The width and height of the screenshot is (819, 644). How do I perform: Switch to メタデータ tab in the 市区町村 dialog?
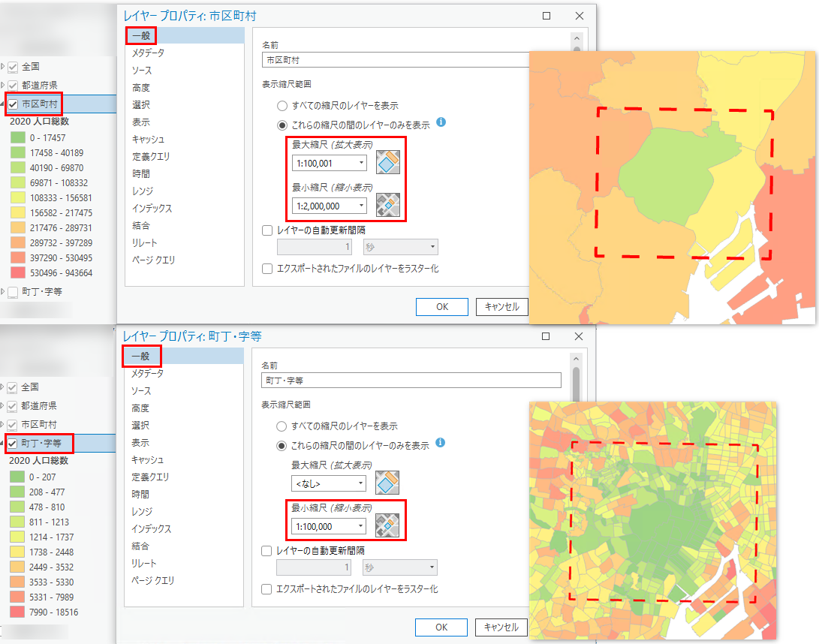pyautogui.click(x=148, y=53)
